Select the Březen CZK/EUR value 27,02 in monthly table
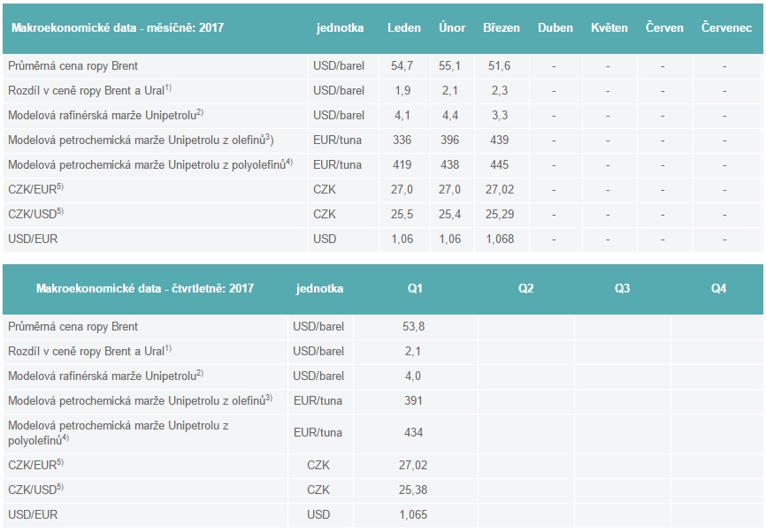Viewport: 766px width, 532px height. tap(499, 189)
